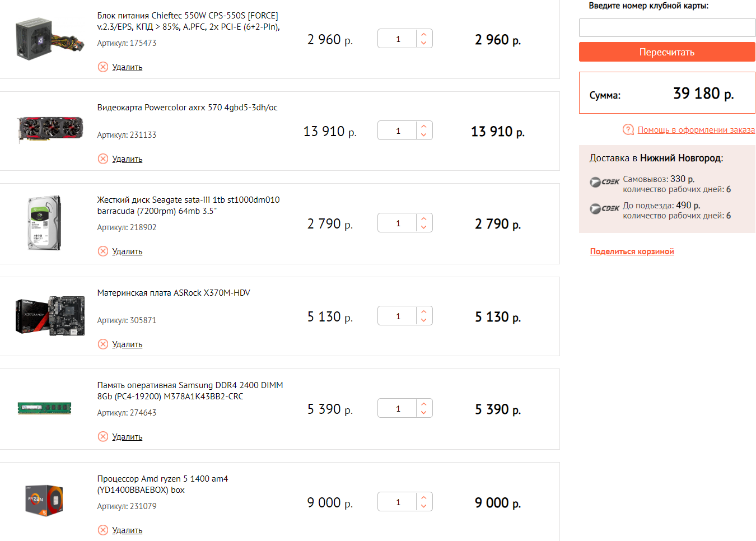Open the Поделиться корзиной link
756x541 pixels.
pos(632,251)
